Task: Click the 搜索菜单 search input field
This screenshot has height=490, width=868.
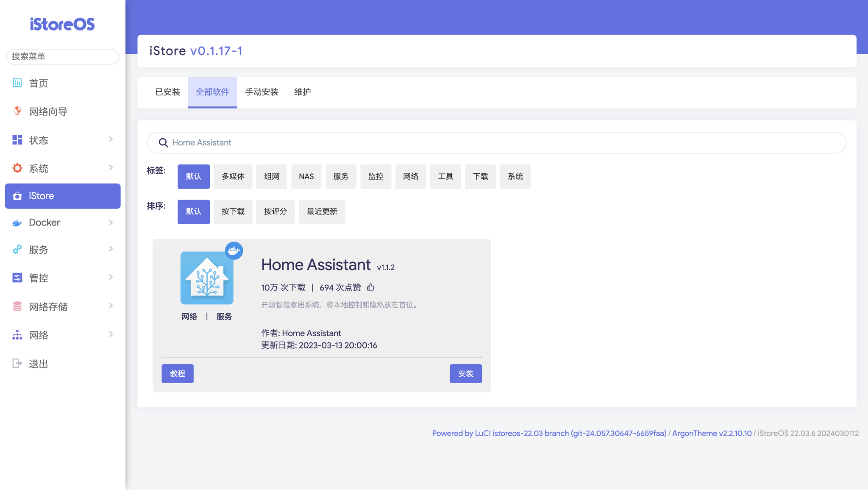Action: (x=62, y=56)
